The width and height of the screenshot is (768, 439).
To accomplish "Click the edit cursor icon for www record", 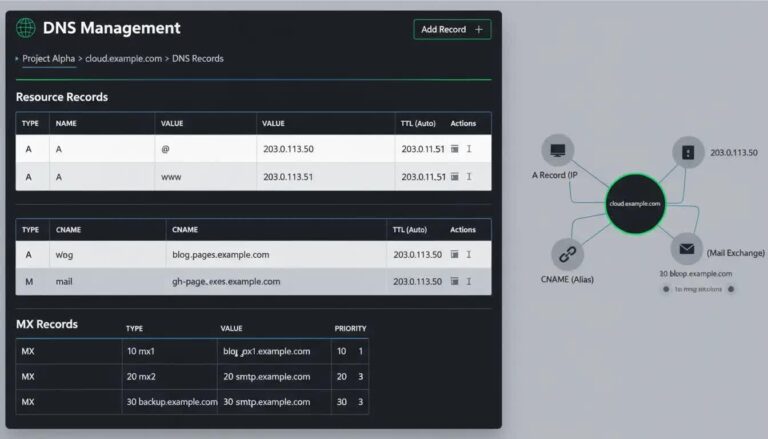I will click(469, 176).
